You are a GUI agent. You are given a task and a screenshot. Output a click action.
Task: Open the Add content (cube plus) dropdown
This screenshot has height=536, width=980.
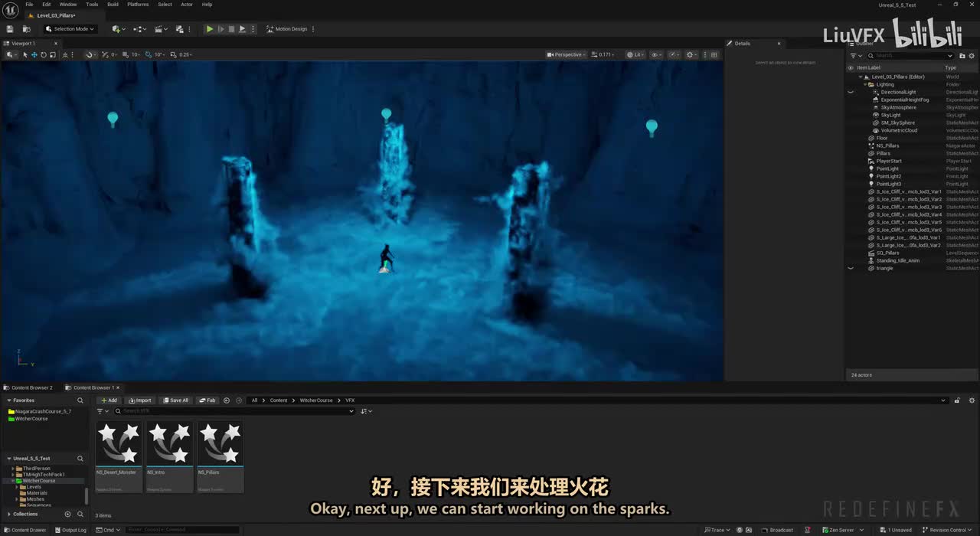click(x=118, y=29)
